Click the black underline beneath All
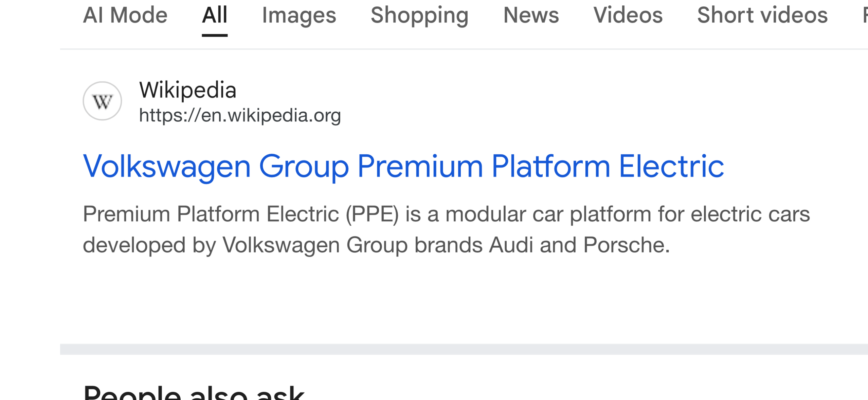This screenshot has height=400, width=868. tap(215, 35)
